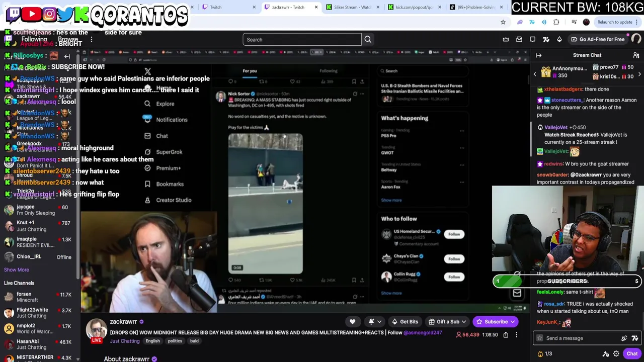Image resolution: width=644 pixels, height=362 pixels.
Task: Open the Chrome extensions puzzle icon
Action: 556,22
